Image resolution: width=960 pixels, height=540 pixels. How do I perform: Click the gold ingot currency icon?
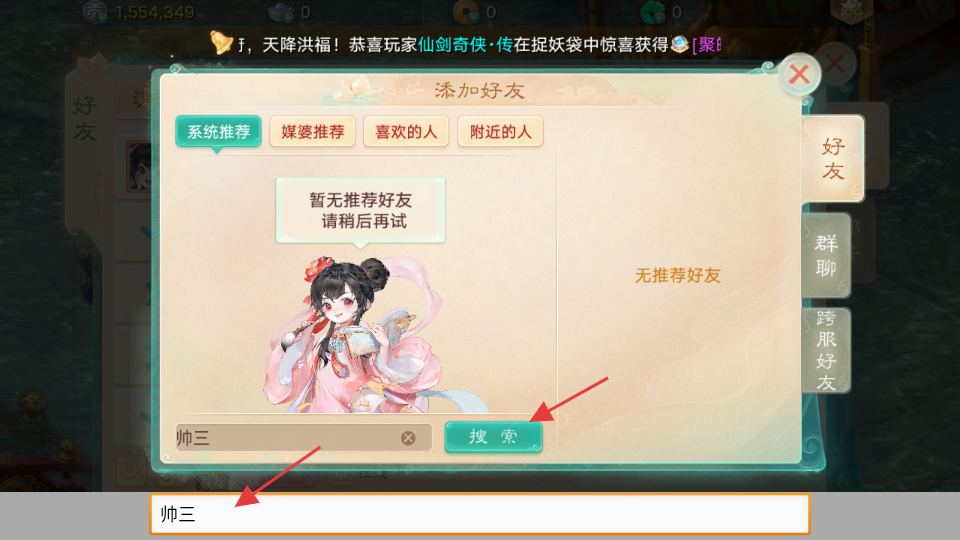(282, 12)
